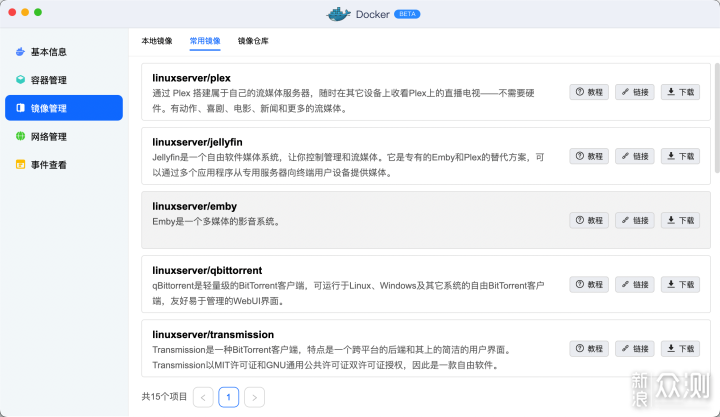Click the image list vertical scrollbar
720x417 pixels.
pyautogui.click(x=717, y=118)
